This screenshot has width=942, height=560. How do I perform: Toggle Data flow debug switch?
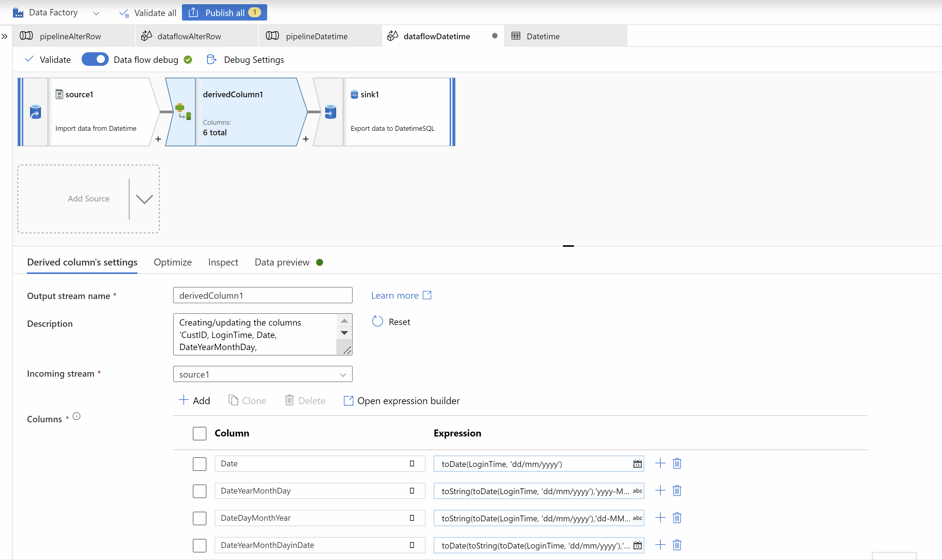coord(95,60)
